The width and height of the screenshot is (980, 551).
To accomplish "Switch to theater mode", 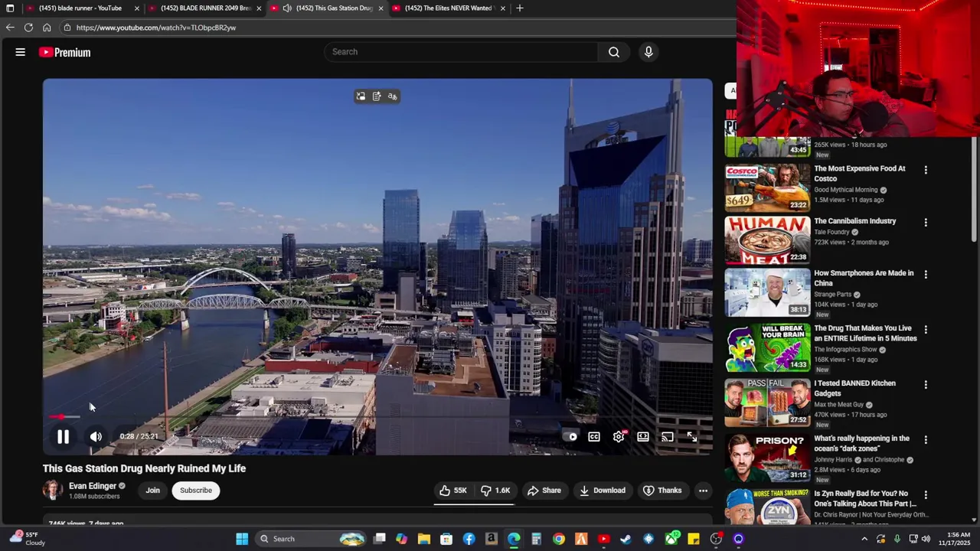I will point(643,437).
